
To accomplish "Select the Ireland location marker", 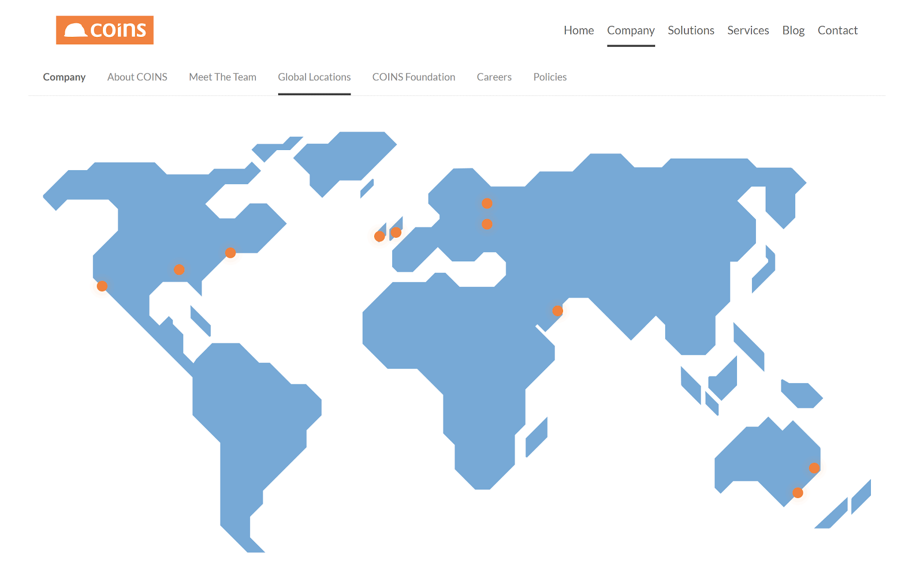I will [x=379, y=237].
